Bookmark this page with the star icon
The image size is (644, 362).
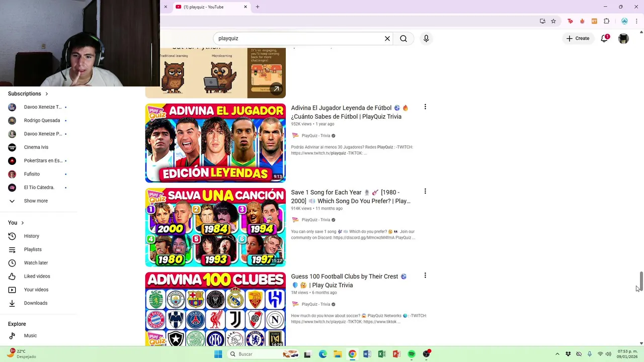click(x=553, y=21)
